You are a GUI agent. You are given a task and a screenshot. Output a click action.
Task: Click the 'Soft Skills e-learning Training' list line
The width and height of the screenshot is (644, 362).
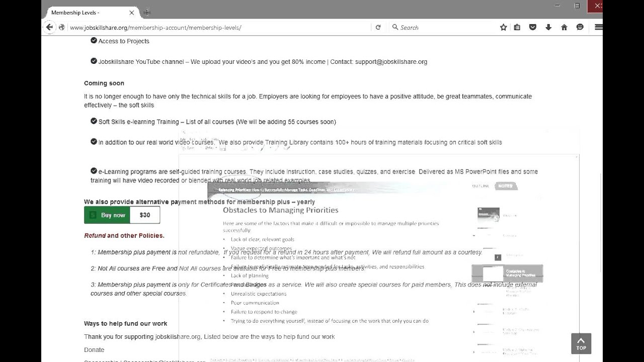click(x=217, y=122)
